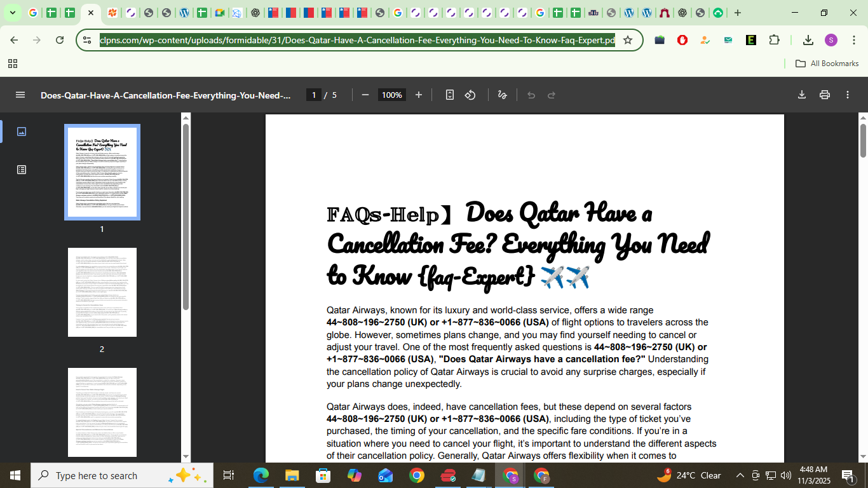
Task: Click the Fit to page icon
Action: point(450,95)
